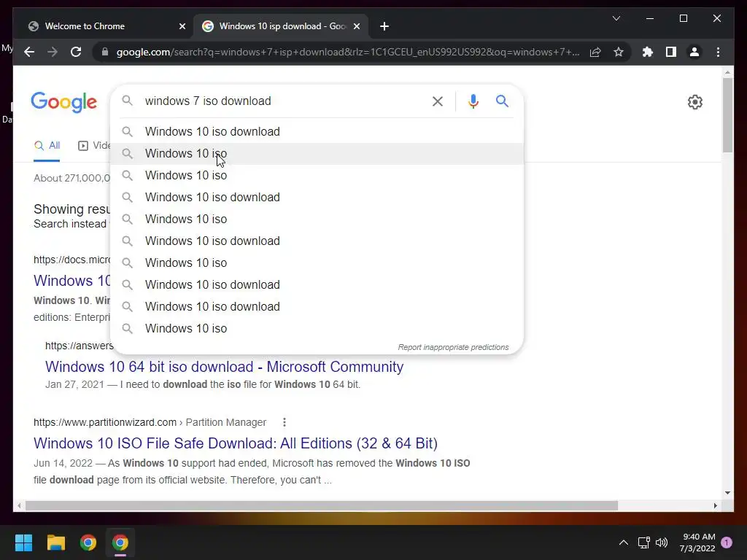View site information via lock icon
The image size is (747, 560).
[105, 52]
